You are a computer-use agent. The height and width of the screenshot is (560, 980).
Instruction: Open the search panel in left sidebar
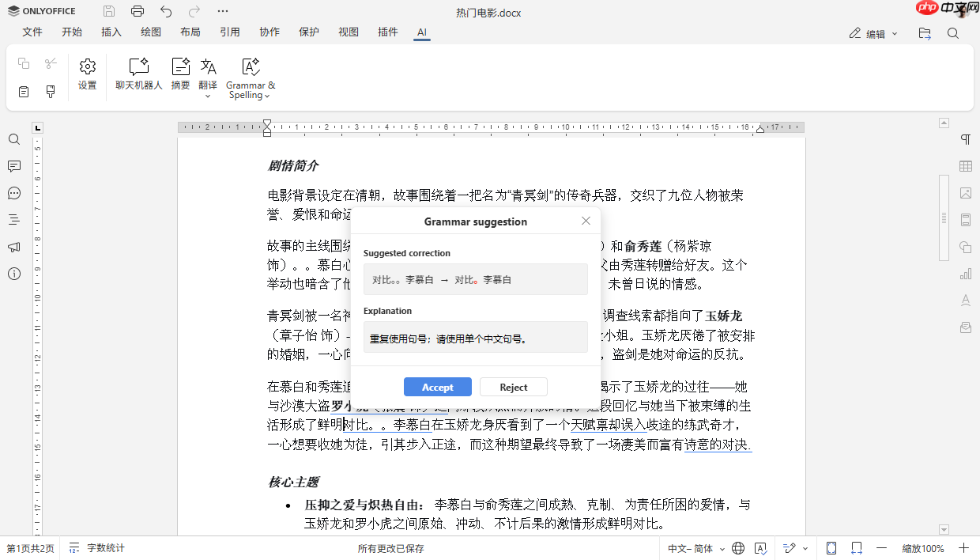(x=13, y=139)
